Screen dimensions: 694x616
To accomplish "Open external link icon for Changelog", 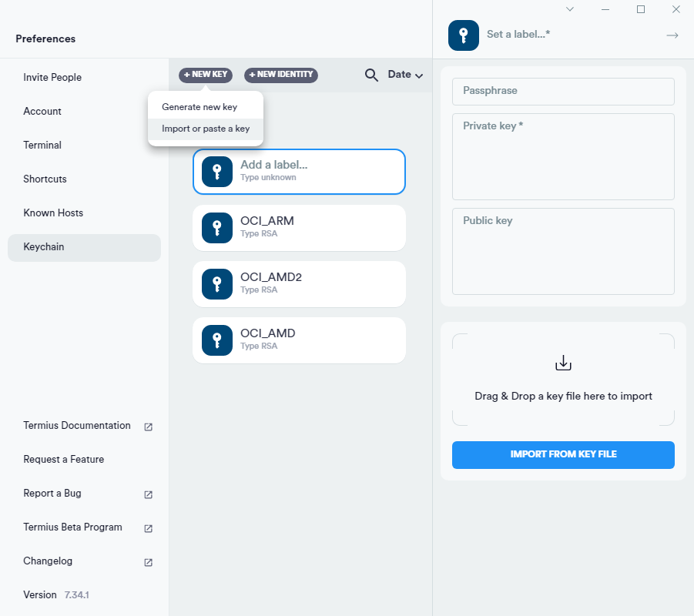I will (148, 562).
